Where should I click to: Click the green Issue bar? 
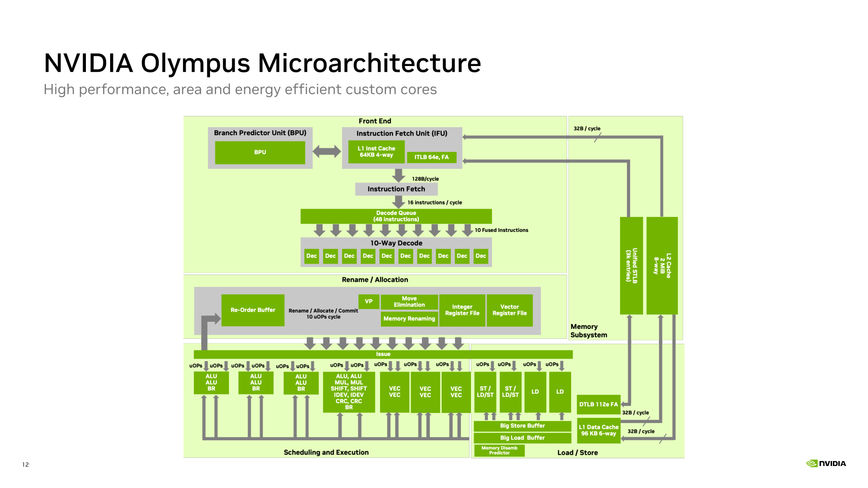pyautogui.click(x=383, y=355)
